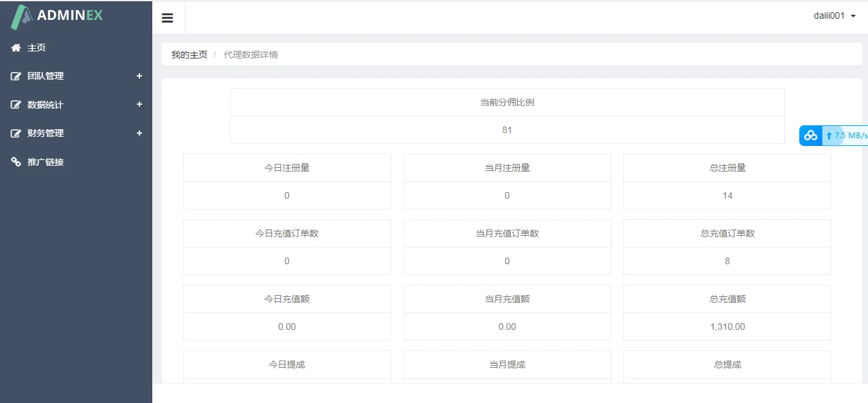Viewport: 868px width, 403px height.
Task: Click the value under 今日注册量
Action: 287,195
